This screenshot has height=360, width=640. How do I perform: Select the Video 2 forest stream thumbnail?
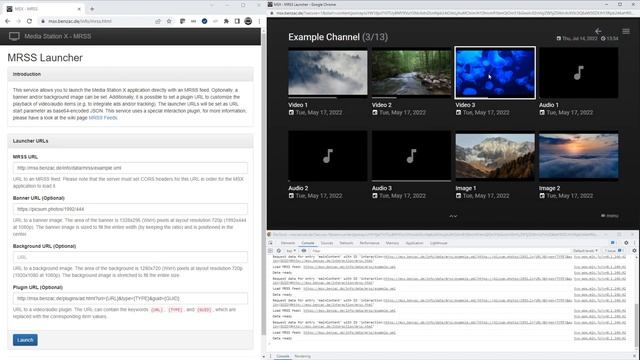[x=411, y=73]
